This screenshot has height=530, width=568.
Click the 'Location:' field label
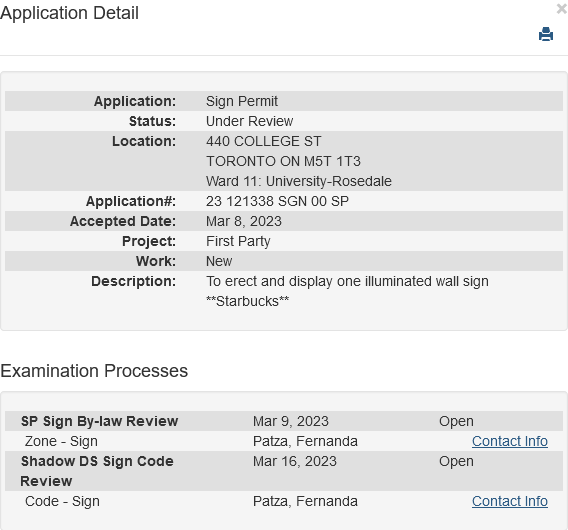(144, 141)
